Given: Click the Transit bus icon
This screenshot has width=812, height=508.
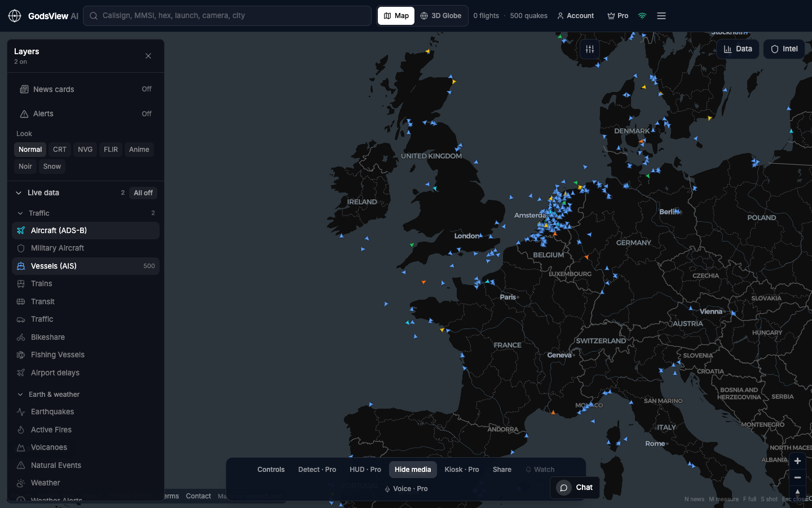Looking at the screenshot, I should tap(21, 301).
